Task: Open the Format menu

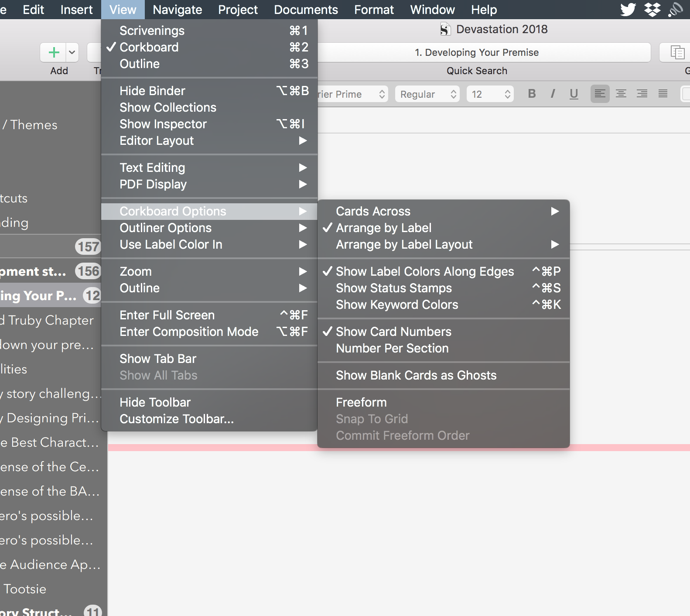Action: [374, 10]
